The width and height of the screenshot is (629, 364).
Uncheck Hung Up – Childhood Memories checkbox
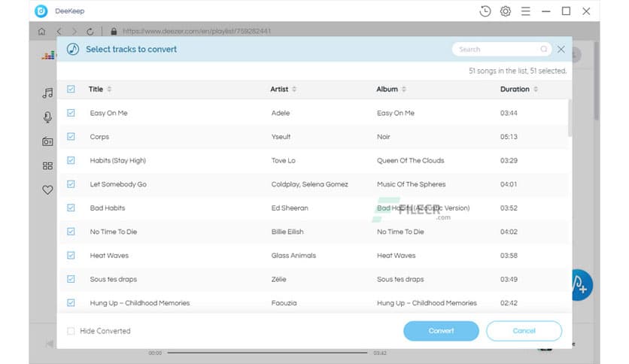pyautogui.click(x=71, y=302)
